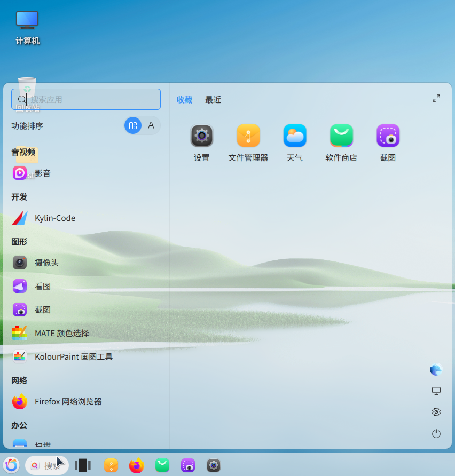Open settings from the taskbar
This screenshot has height=476, width=455.
[214, 465]
